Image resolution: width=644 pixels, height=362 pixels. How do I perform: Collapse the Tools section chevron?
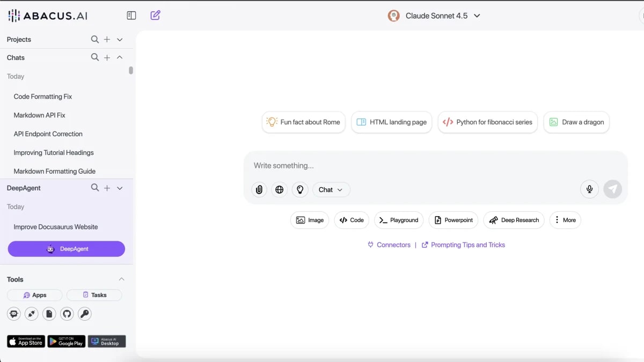coord(121,279)
